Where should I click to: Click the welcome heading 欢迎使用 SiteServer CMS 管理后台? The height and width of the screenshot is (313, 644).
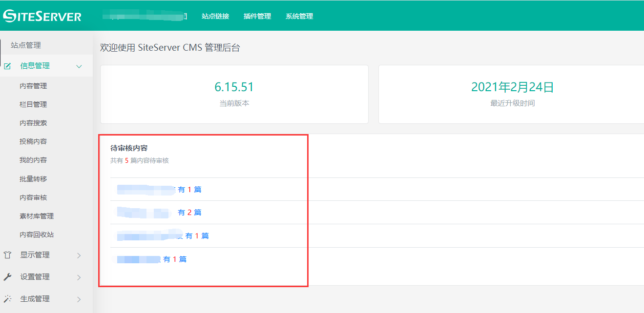click(x=170, y=48)
